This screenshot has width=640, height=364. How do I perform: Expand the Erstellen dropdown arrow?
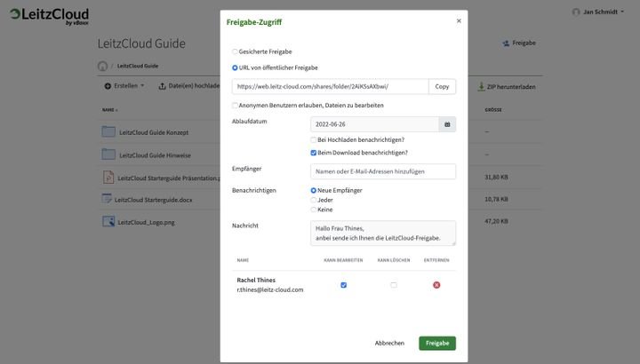click(x=142, y=85)
